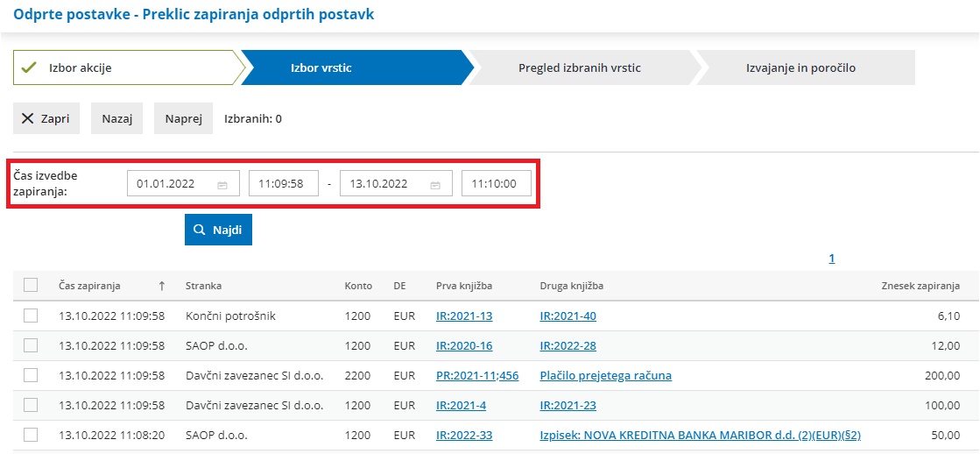
Task: Open the PR:2021-11;456 link
Action: tap(477, 376)
